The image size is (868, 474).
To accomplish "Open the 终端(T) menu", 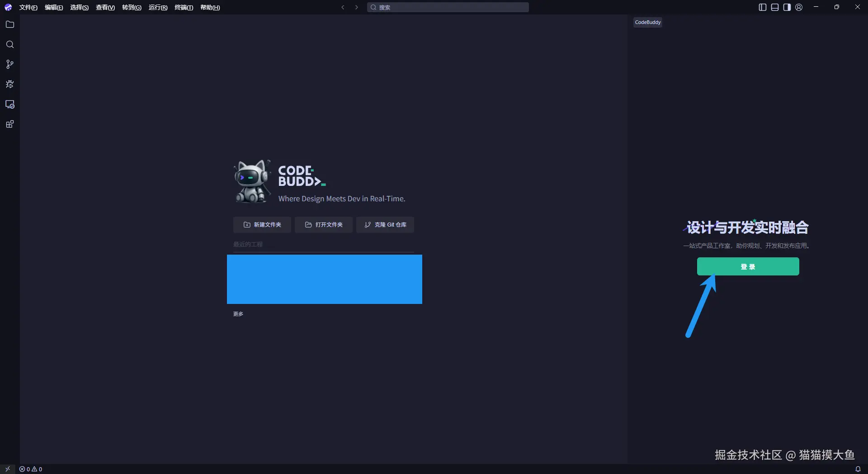I will [184, 7].
